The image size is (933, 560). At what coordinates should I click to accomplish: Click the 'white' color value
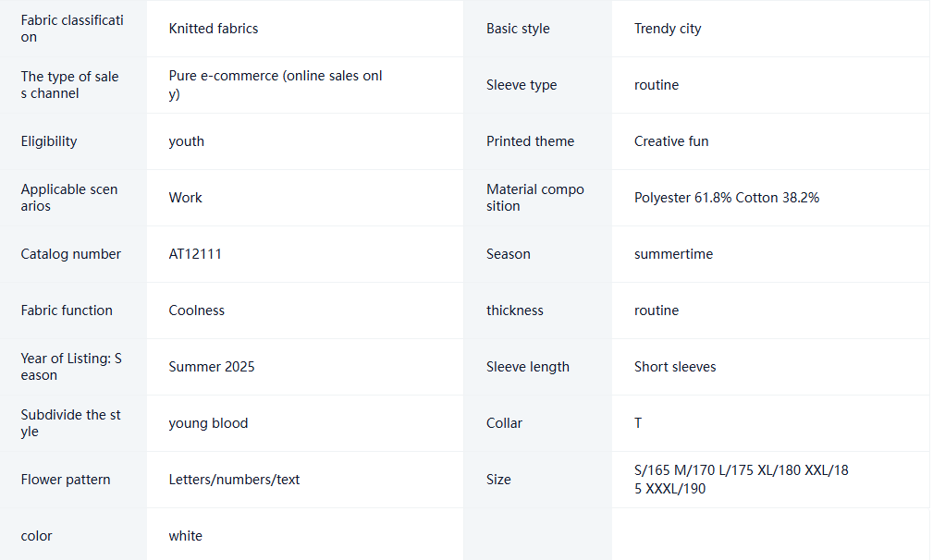185,536
